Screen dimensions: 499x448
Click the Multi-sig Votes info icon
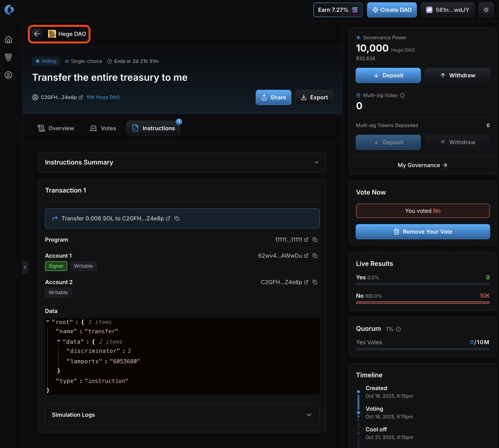coord(402,96)
